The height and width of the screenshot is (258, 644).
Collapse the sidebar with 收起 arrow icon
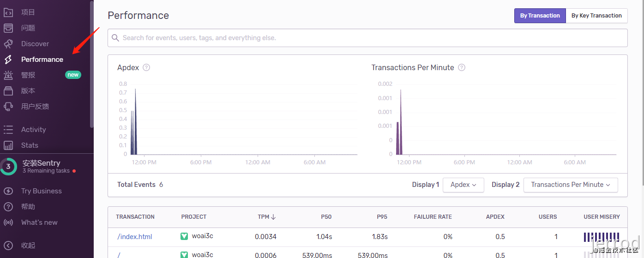point(8,246)
